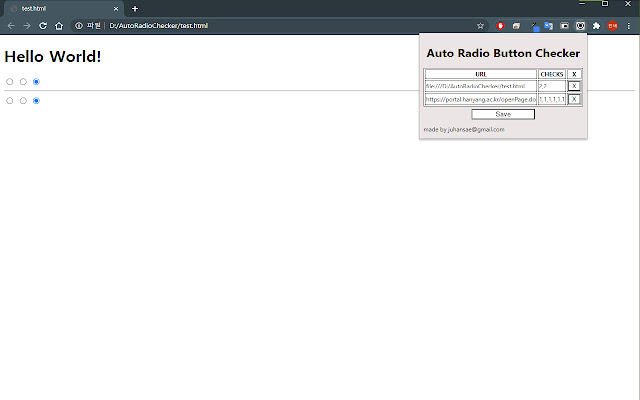This screenshot has width=640, height=400.
Task: Click the site information icon in address bar
Action: [x=79, y=25]
